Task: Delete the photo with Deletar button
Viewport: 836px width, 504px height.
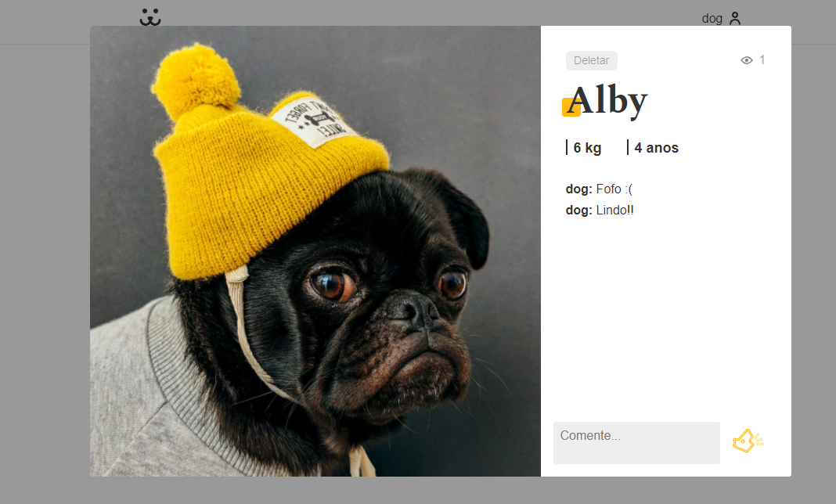Action: click(591, 61)
